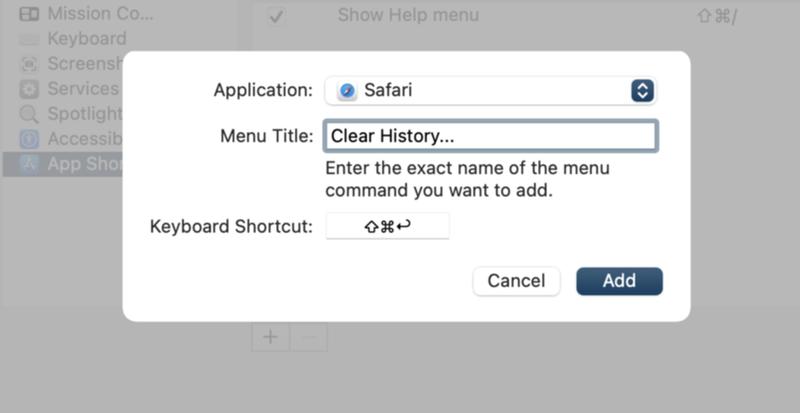Click the plus button to add shortcut
800x413 pixels.
pyautogui.click(x=270, y=337)
